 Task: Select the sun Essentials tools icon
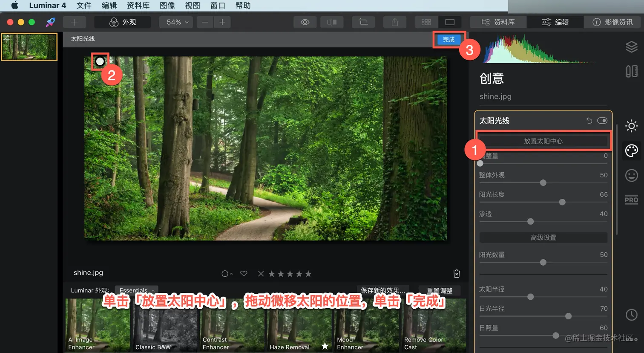pyautogui.click(x=632, y=126)
